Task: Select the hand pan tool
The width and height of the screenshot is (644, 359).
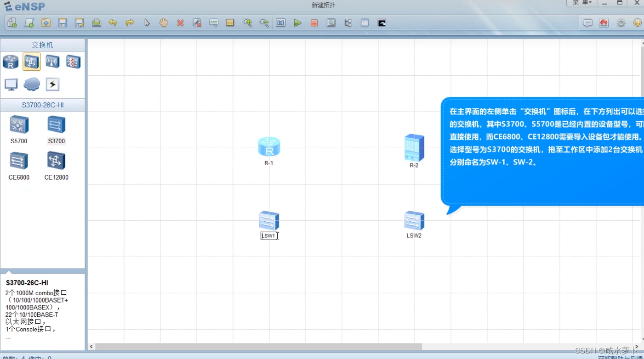Action: pos(163,22)
